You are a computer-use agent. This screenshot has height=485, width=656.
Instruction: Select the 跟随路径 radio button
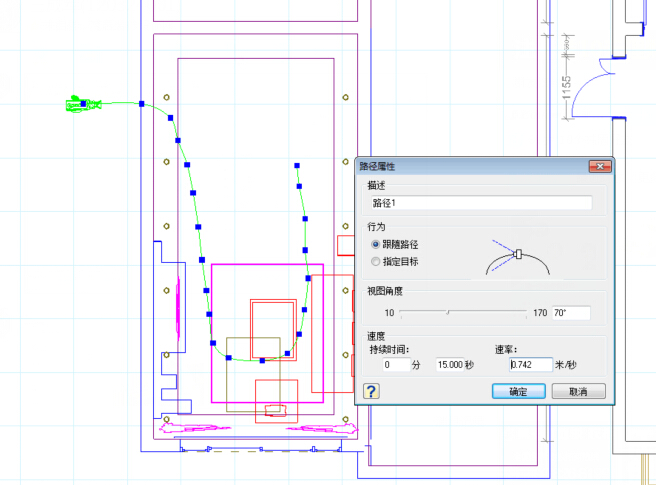click(375, 244)
